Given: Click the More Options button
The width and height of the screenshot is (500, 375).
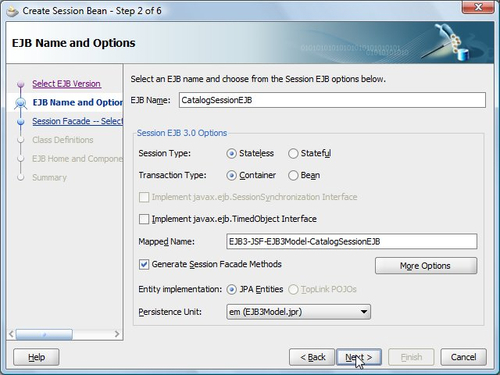Looking at the screenshot, I should pos(426,266).
